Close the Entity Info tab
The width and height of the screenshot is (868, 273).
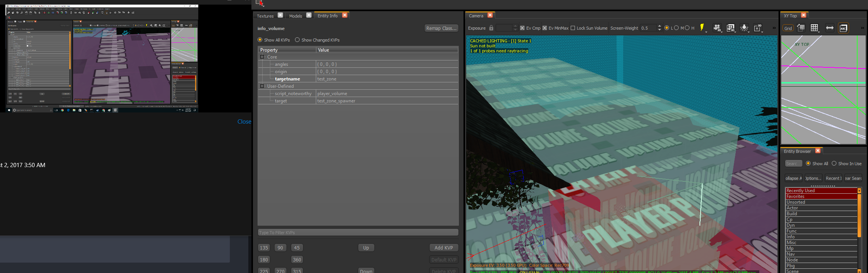[345, 15]
